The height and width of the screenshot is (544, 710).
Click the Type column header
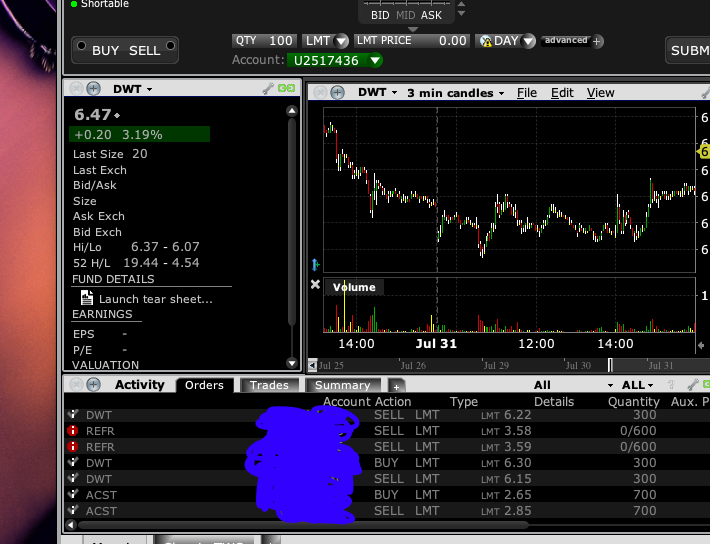(x=464, y=402)
